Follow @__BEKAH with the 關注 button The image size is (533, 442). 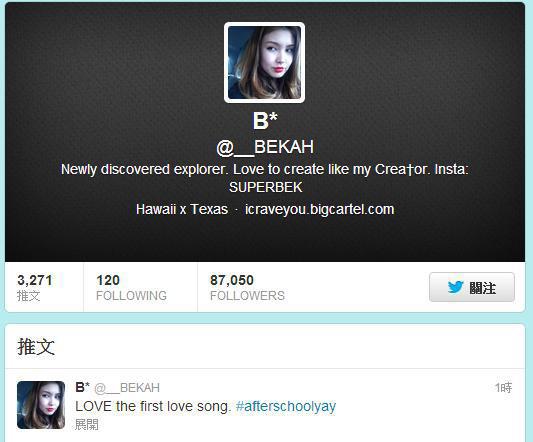(x=472, y=287)
